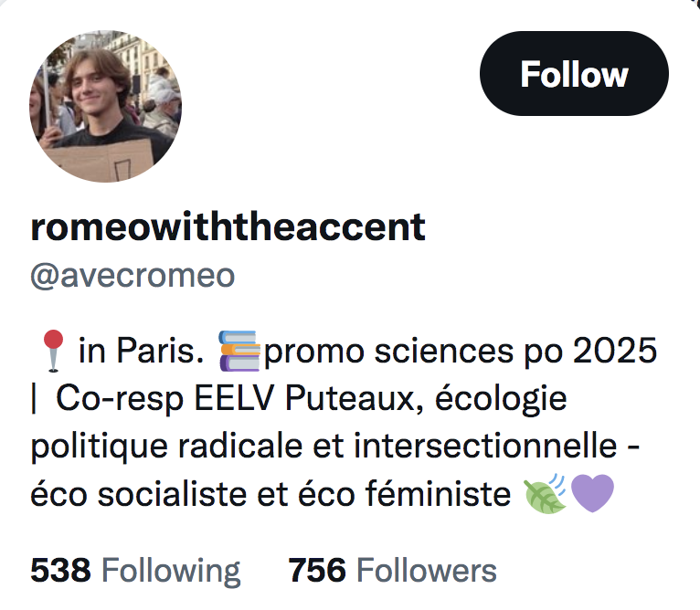Click the bold 756 count number
The width and height of the screenshot is (700, 610).
(x=317, y=571)
